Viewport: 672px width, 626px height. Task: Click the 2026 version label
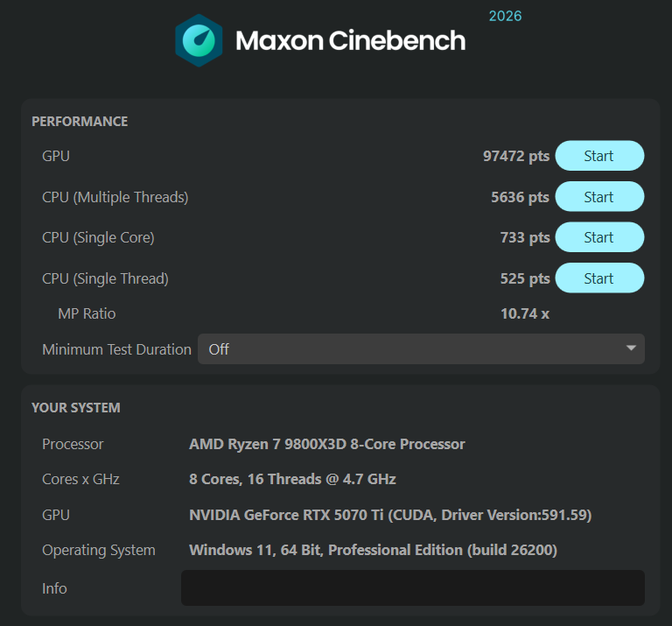[x=505, y=17]
